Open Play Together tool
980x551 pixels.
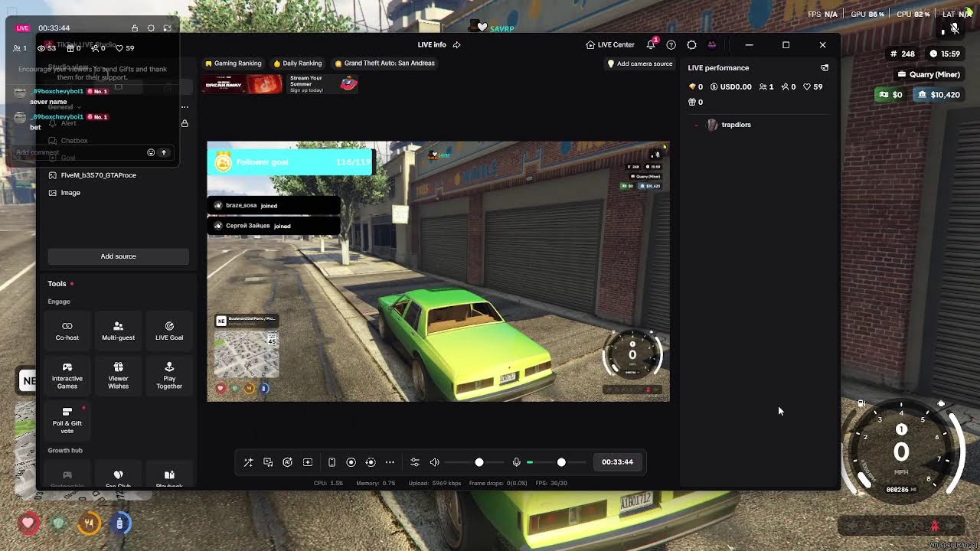pos(169,376)
